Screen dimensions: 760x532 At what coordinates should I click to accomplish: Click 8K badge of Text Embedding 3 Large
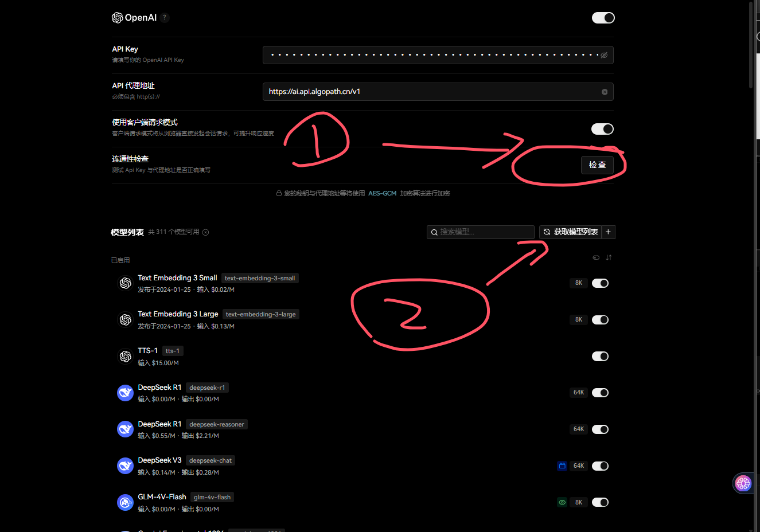tap(579, 320)
